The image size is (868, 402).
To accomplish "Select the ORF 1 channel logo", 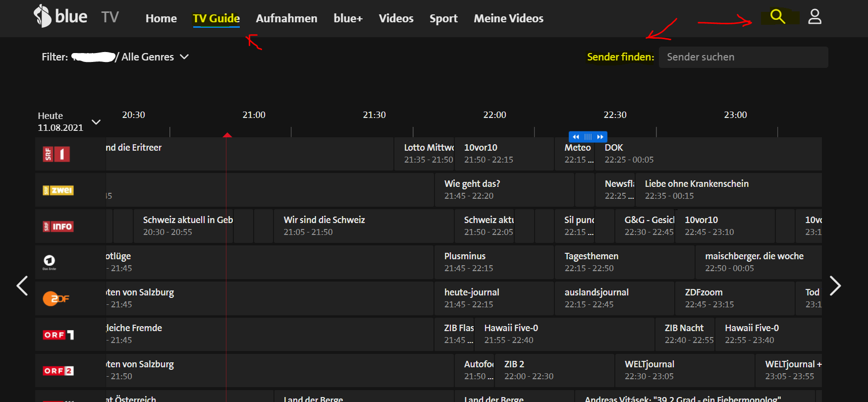I will 58,335.
